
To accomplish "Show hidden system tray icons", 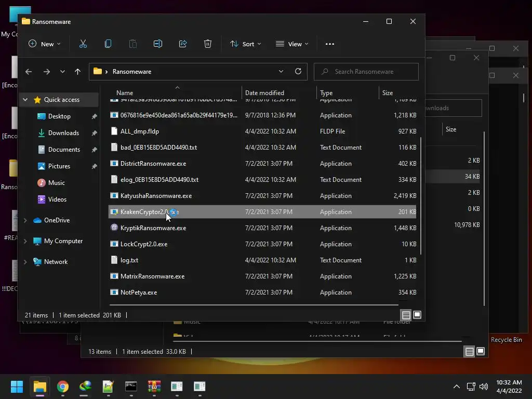I will tap(457, 387).
